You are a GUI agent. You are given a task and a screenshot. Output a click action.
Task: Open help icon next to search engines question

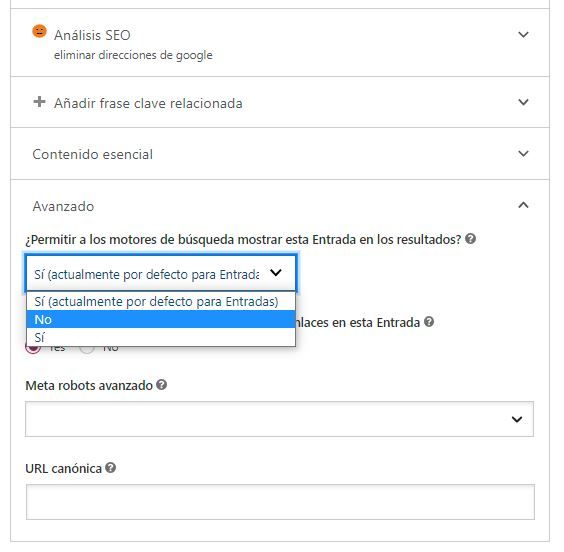pyautogui.click(x=470, y=239)
